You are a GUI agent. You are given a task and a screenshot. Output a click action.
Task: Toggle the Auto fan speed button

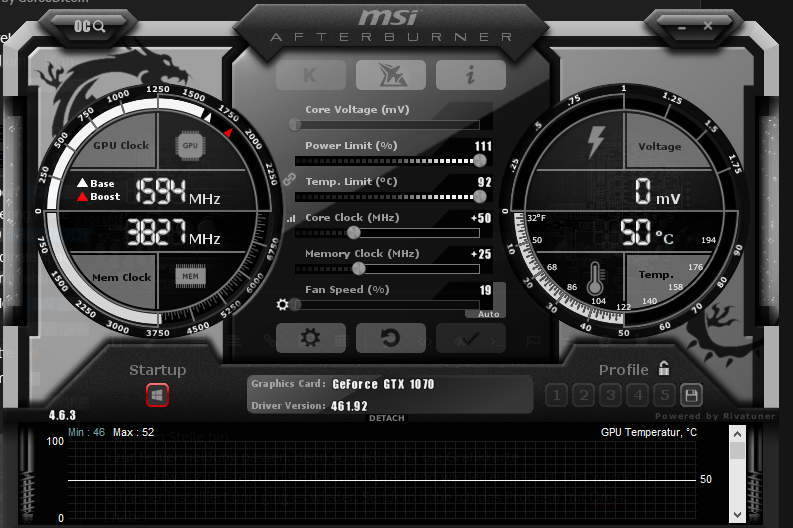coord(489,314)
